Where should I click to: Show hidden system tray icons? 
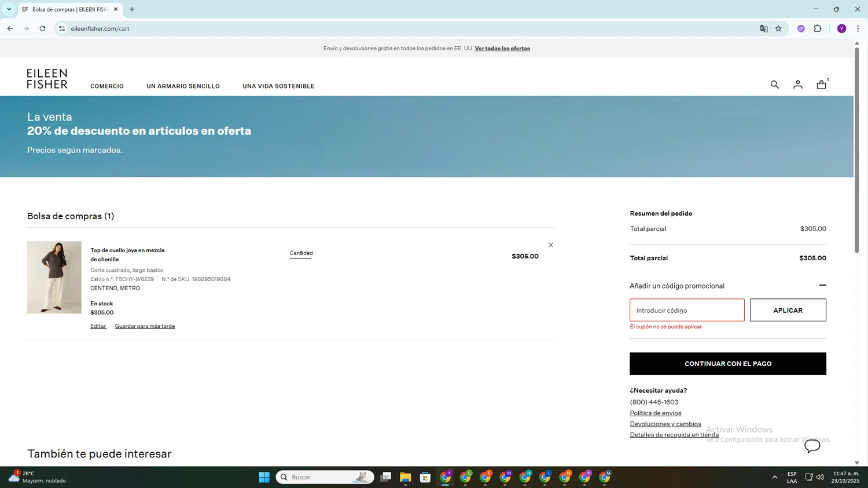pos(774,477)
